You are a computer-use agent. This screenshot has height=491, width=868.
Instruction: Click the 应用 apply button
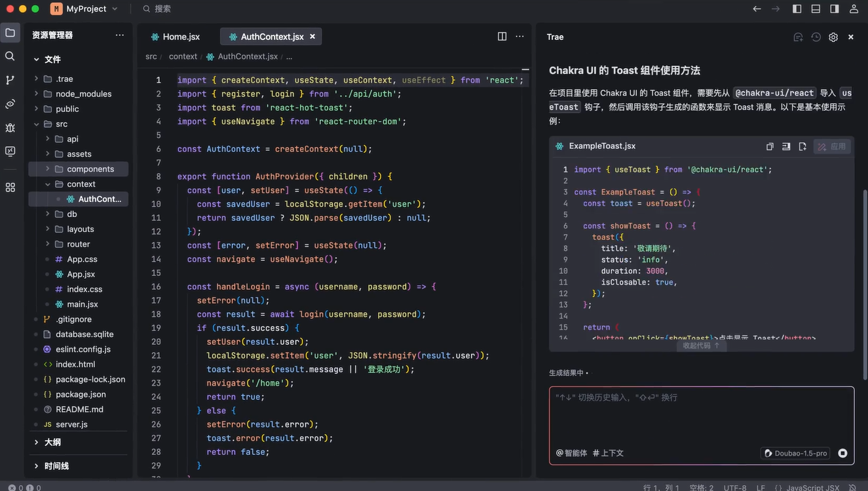[x=832, y=146]
